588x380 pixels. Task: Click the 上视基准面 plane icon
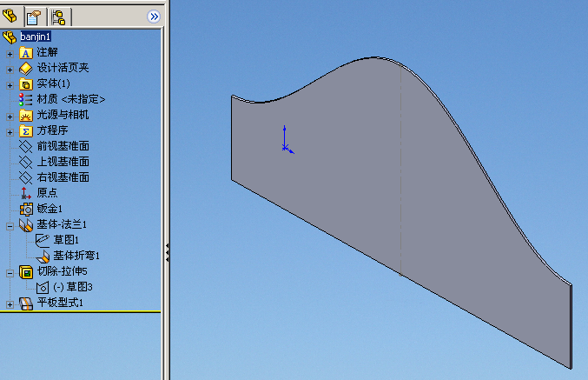pyautogui.click(x=26, y=163)
